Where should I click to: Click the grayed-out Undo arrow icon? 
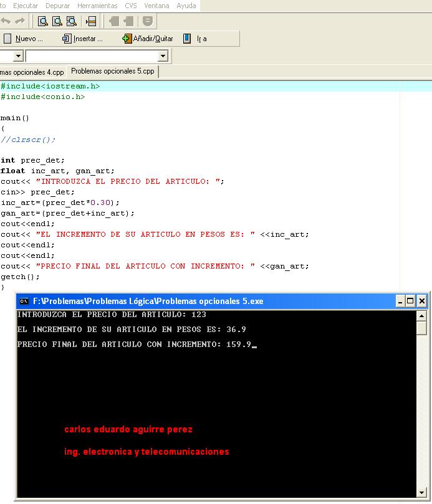pos(6,21)
